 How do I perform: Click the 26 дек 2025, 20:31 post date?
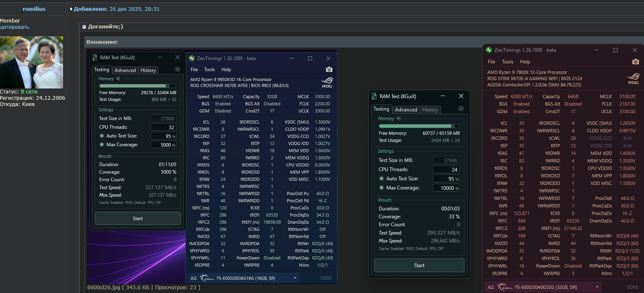(x=134, y=9)
